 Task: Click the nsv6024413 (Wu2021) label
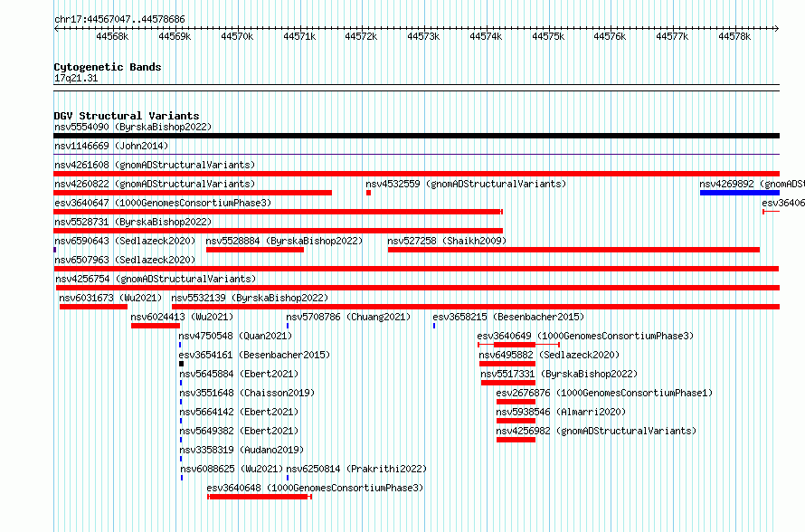tap(182, 317)
